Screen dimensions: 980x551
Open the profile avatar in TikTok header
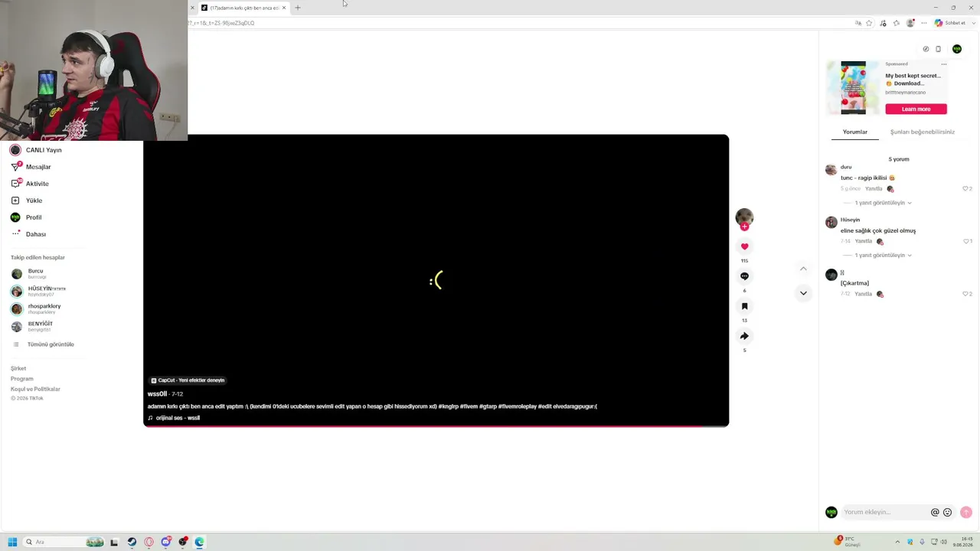pos(957,49)
